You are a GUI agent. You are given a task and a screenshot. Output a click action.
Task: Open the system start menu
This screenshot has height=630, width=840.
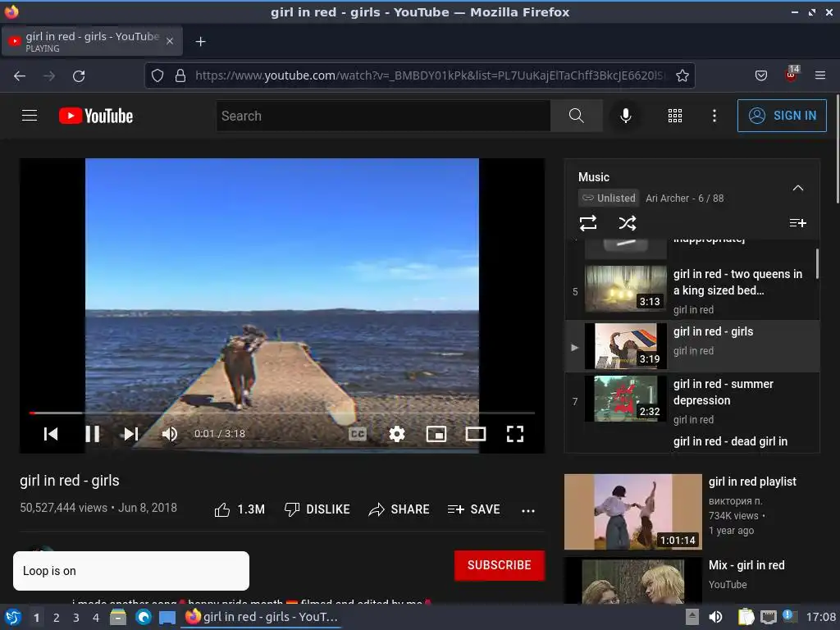tap(13, 618)
